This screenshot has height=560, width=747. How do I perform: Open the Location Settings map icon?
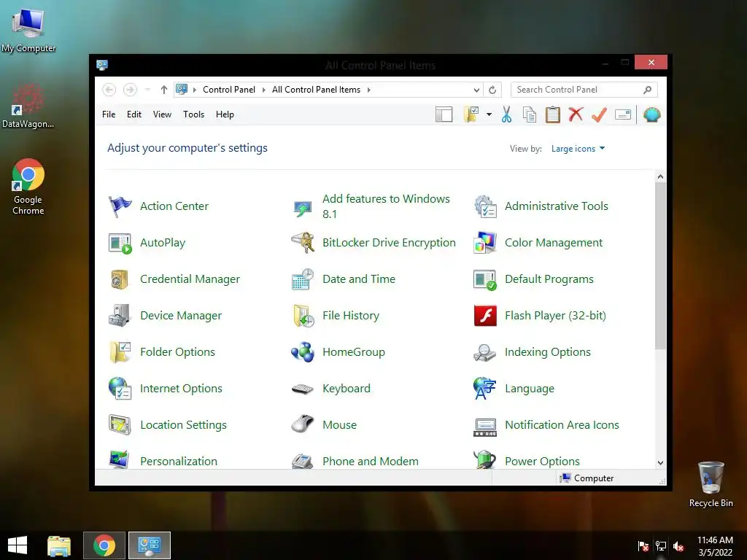click(x=120, y=425)
